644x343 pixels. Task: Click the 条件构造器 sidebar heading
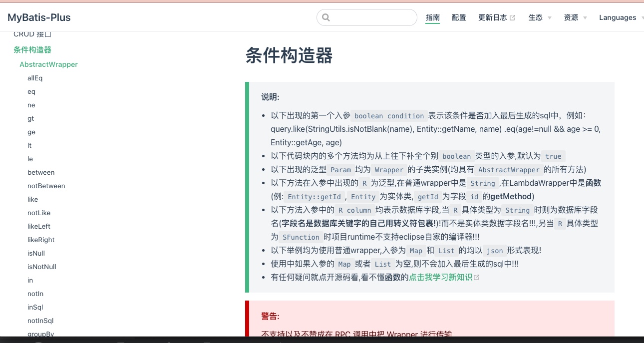coord(32,49)
